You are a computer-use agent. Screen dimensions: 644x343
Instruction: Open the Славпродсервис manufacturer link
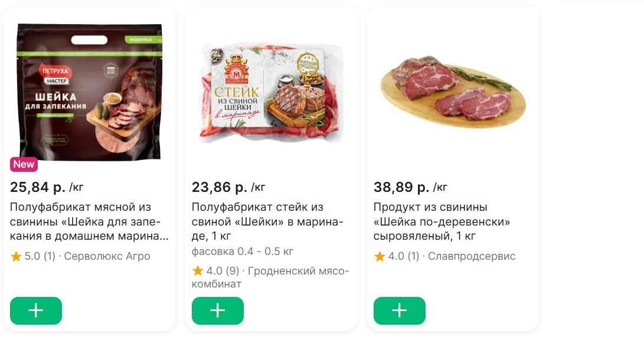[x=472, y=256]
